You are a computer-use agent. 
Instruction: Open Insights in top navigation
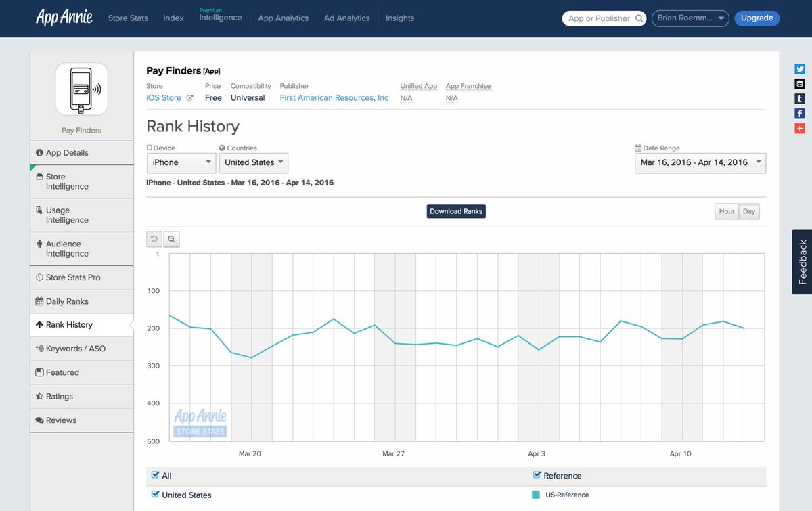(x=400, y=18)
